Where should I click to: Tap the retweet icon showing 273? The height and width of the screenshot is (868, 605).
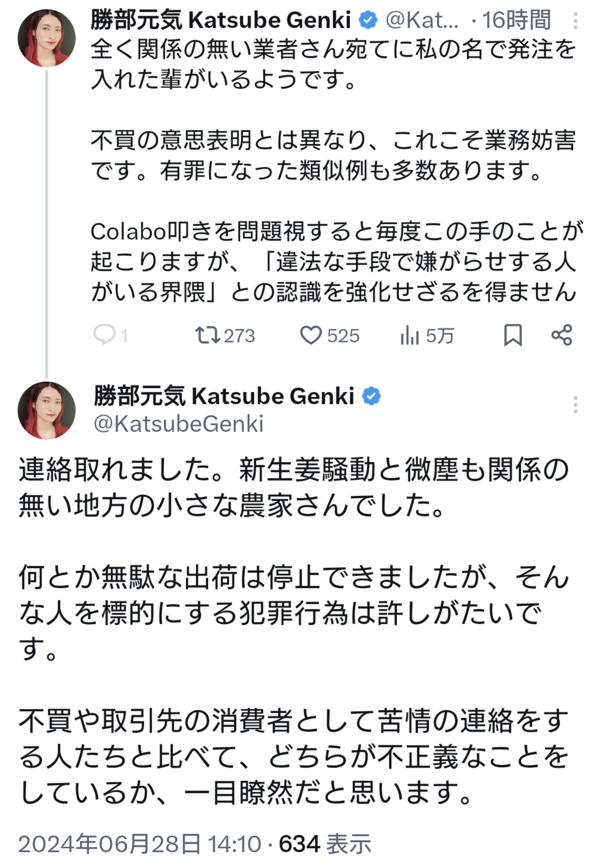pyautogui.click(x=208, y=335)
